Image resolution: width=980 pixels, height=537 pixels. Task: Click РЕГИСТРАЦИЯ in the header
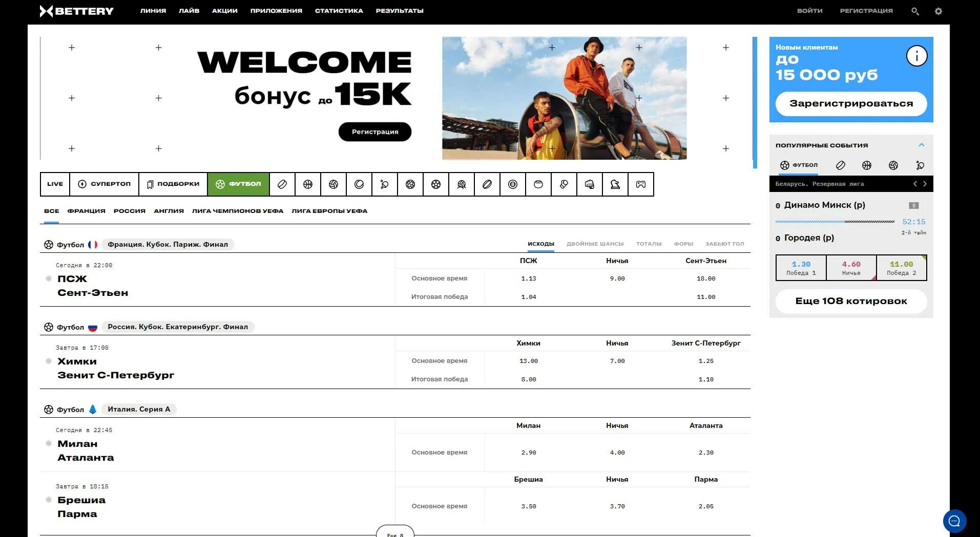point(866,11)
